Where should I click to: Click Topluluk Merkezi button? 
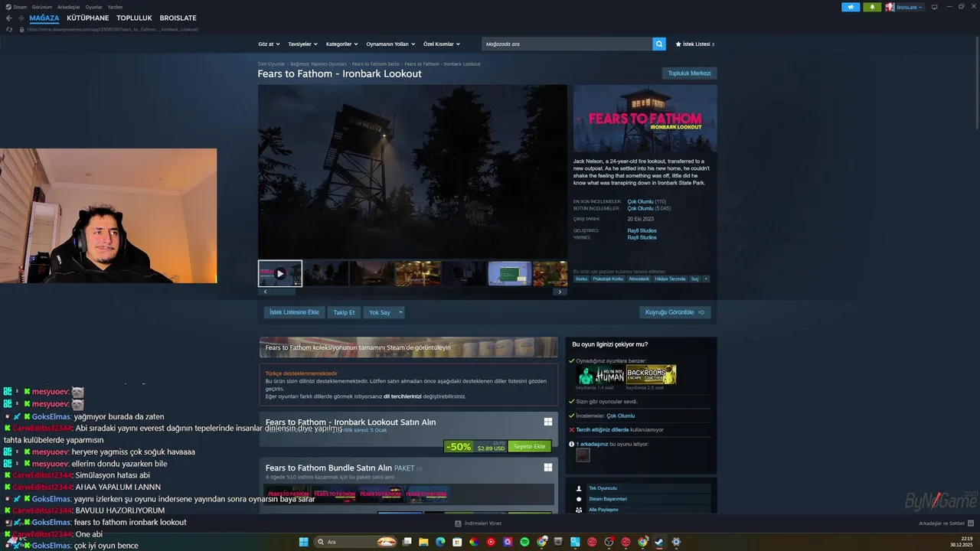[x=689, y=73]
